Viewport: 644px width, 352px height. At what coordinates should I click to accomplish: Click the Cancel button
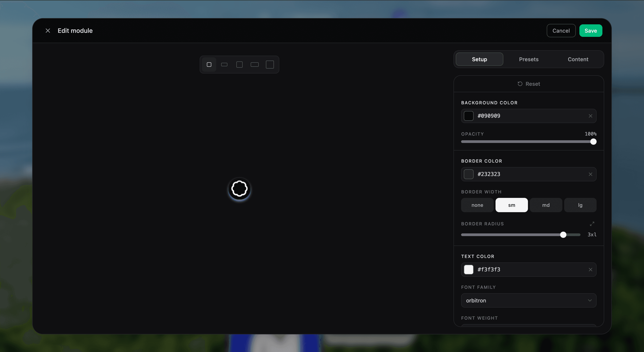tap(561, 31)
